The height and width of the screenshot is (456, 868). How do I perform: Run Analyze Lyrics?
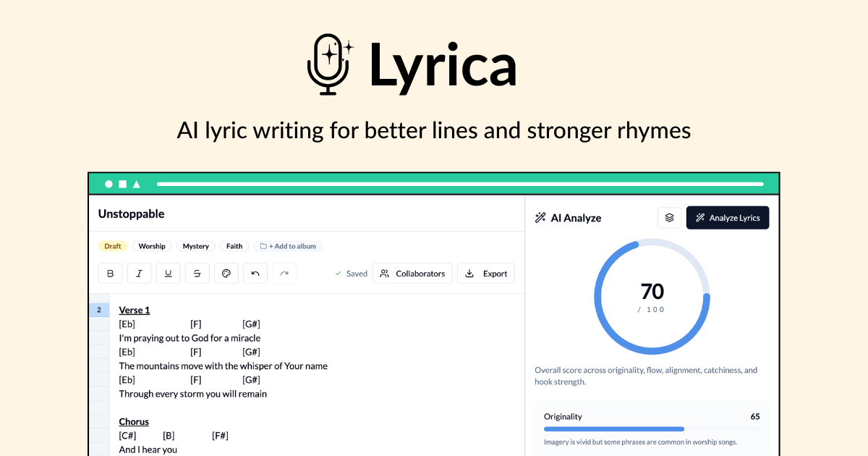coord(728,217)
